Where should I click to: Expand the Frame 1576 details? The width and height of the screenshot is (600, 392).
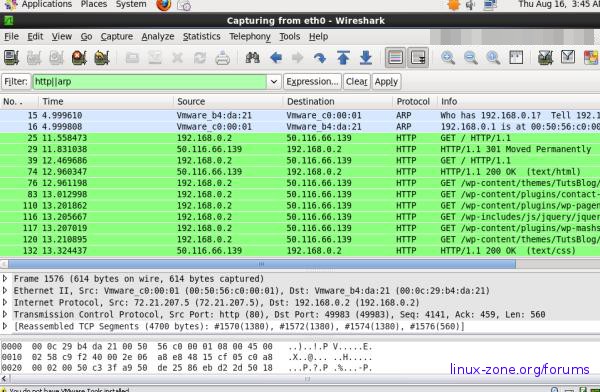[5, 278]
